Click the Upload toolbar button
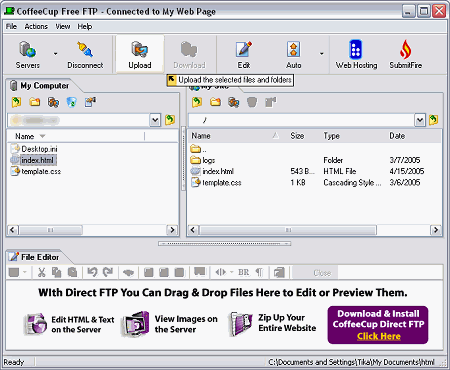Screen dimensions: 450x370 point(140,54)
